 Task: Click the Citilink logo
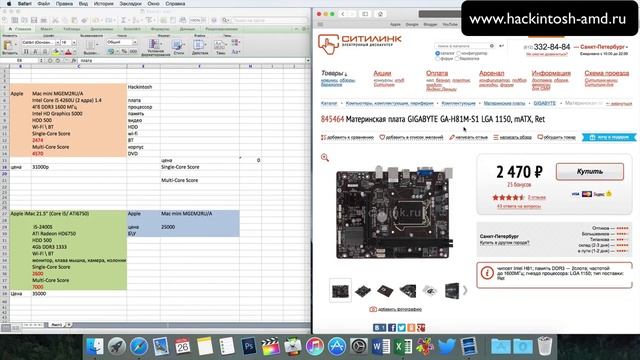[359, 44]
